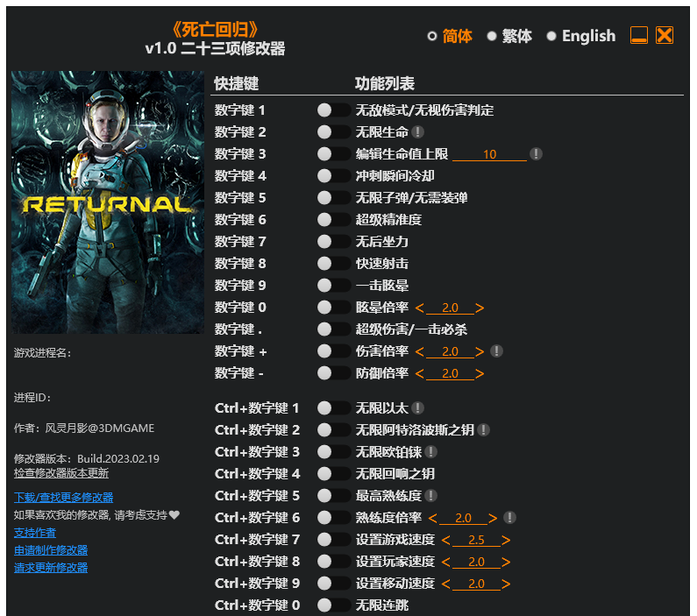Click 眩晕倍率 value field 2.0

click(450, 308)
